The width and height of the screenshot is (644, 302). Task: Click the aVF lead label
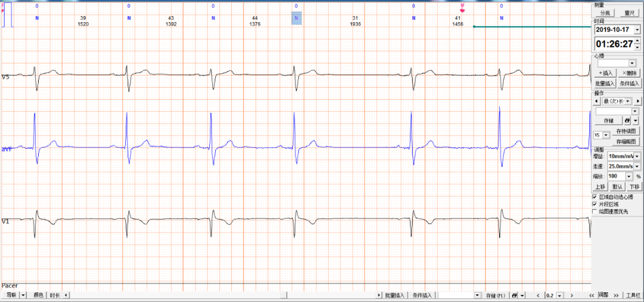(x=6, y=150)
